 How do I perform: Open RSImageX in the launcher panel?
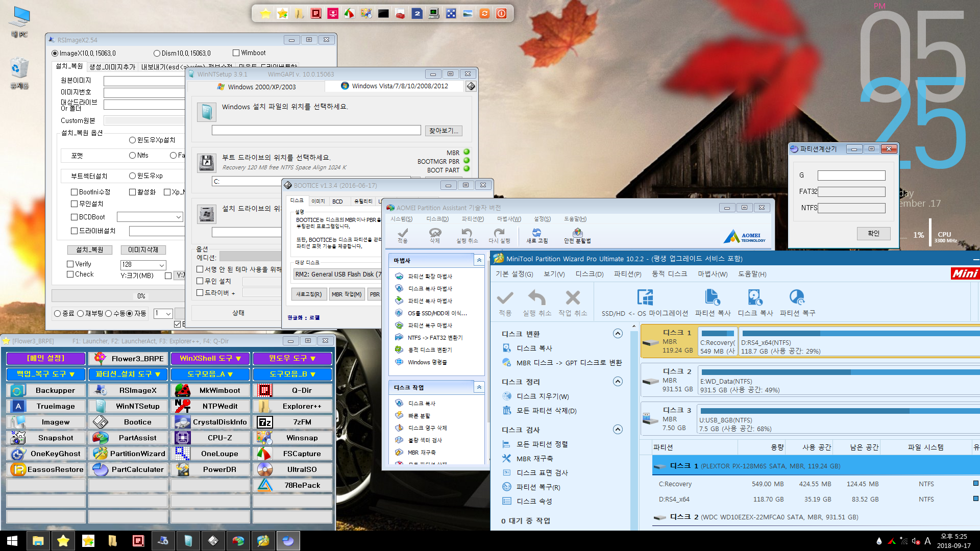128,390
